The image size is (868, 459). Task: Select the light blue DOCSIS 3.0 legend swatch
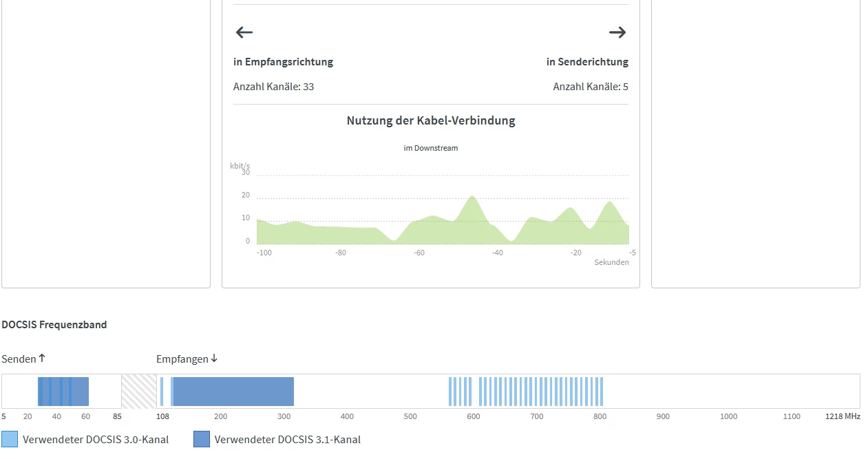pos(10,439)
